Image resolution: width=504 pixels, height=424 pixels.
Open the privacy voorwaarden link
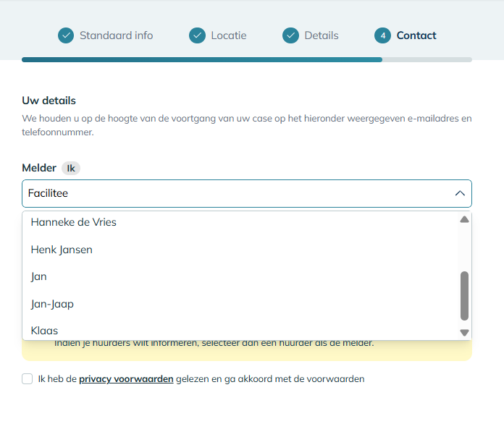(126, 378)
